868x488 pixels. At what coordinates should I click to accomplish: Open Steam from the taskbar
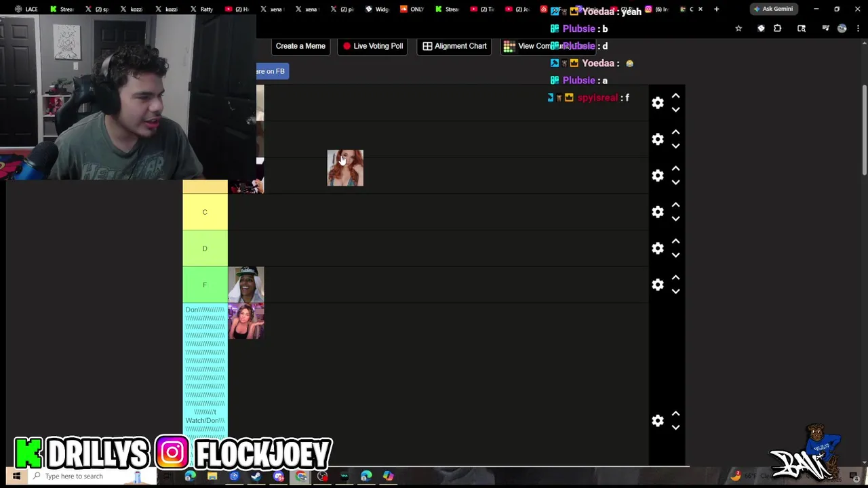256,476
